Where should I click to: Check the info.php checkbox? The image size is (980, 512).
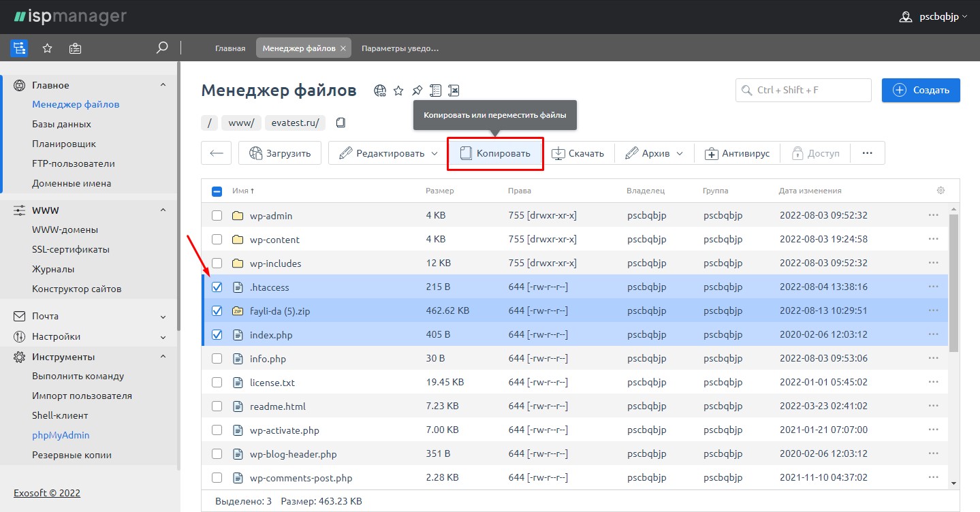217,359
